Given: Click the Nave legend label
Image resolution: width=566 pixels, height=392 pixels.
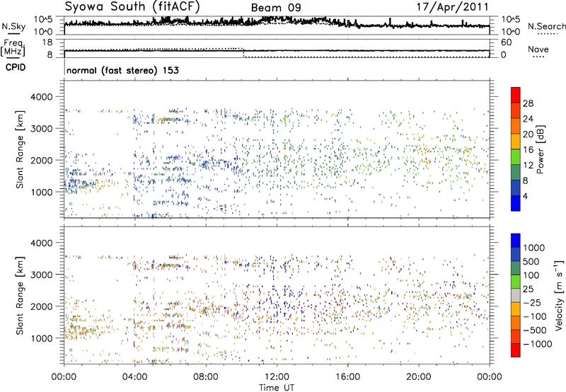Looking at the screenshot, I should 538,49.
